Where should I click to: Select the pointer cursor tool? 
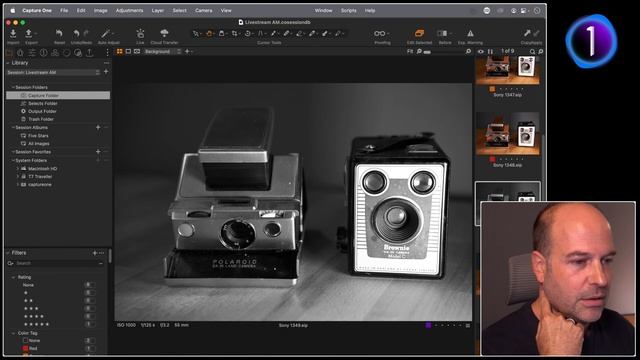coord(196,33)
